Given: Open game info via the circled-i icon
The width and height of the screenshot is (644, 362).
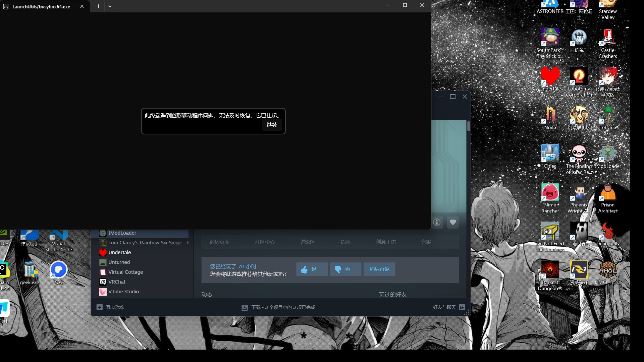Looking at the screenshot, I should pos(437,222).
